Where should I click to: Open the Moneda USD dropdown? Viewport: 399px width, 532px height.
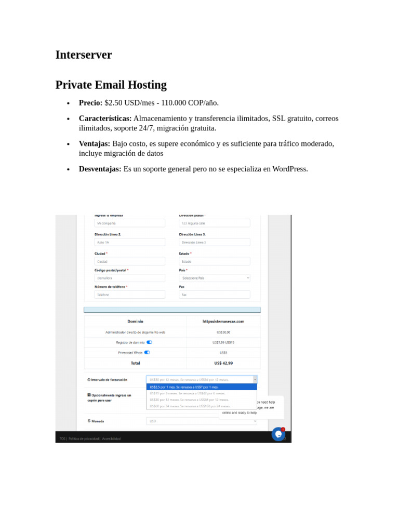tap(202, 421)
